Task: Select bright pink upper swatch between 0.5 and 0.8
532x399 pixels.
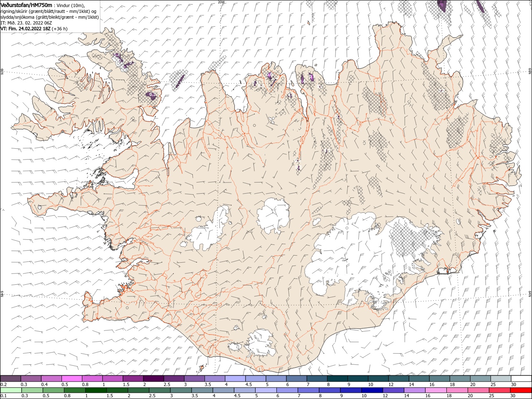Action: [72, 379]
